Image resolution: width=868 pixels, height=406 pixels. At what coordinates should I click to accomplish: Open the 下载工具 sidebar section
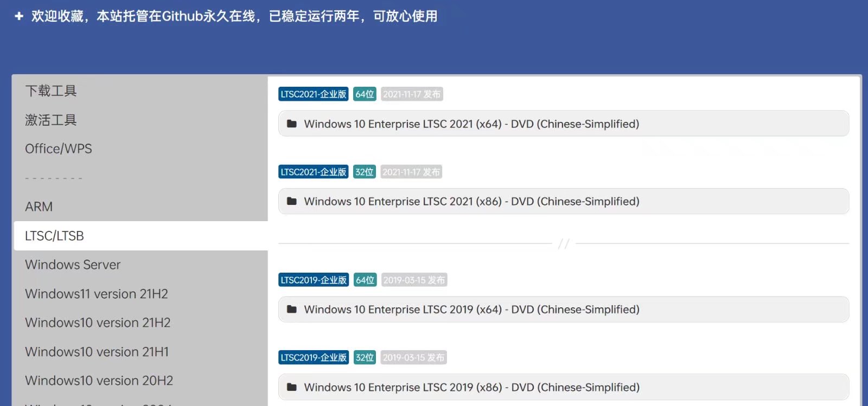click(51, 91)
